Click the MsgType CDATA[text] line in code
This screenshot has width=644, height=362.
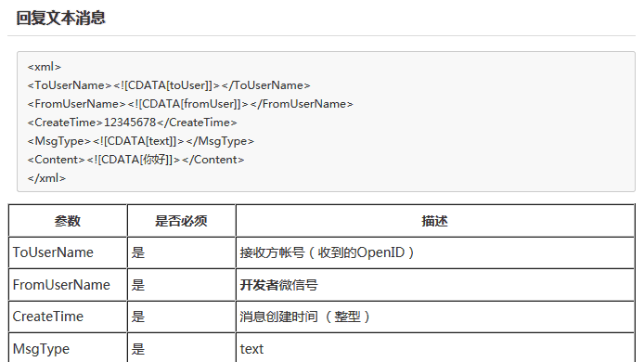click(x=141, y=141)
